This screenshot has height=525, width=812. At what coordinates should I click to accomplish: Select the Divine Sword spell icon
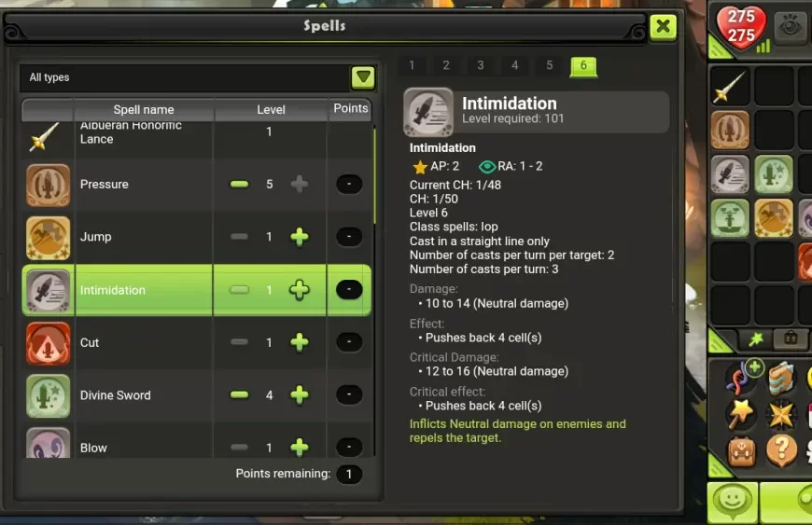49,395
